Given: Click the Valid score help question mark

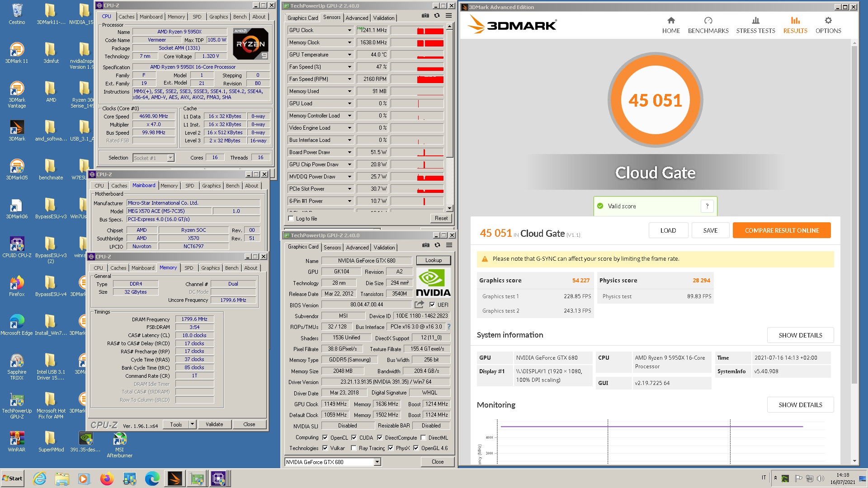Looking at the screenshot, I should click(x=707, y=206).
